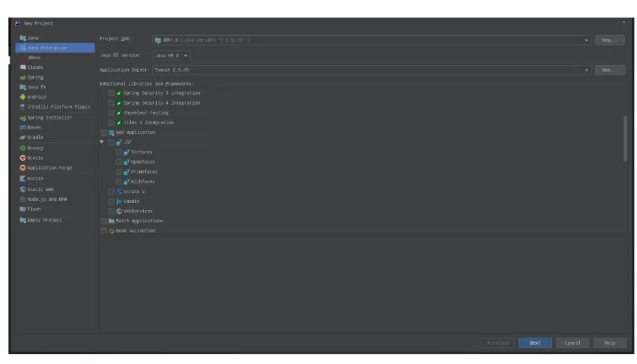
Task: Click the Bean Validation icon
Action: (111, 231)
